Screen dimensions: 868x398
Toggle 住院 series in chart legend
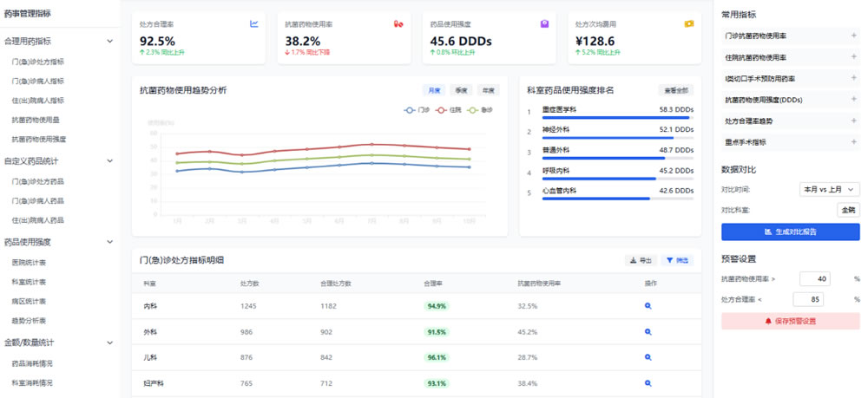[449, 110]
